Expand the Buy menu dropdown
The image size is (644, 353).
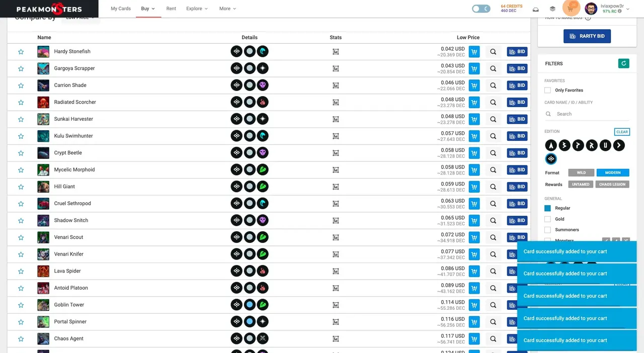[148, 9]
